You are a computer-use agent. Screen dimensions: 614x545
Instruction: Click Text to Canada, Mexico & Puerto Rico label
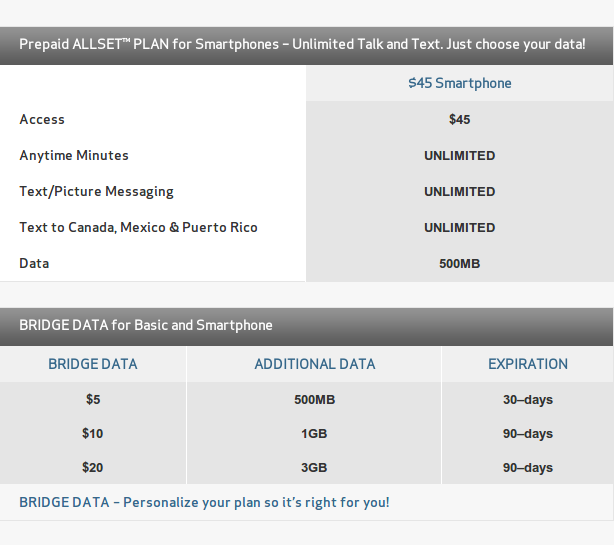click(x=138, y=227)
